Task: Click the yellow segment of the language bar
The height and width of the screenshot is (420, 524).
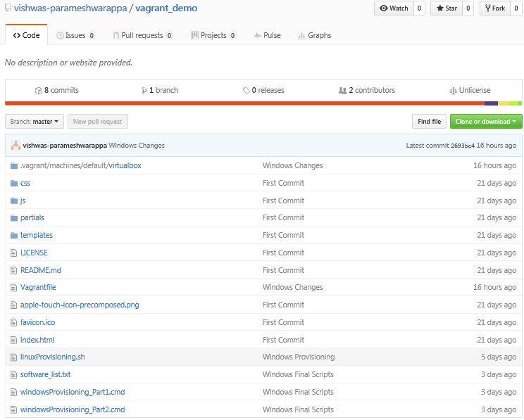Action: tap(504, 103)
